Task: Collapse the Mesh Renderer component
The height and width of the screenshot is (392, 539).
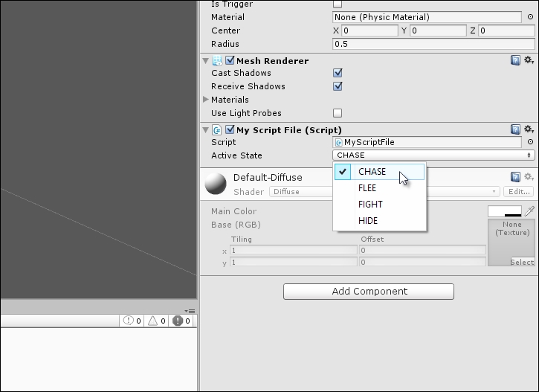Action: coord(205,61)
